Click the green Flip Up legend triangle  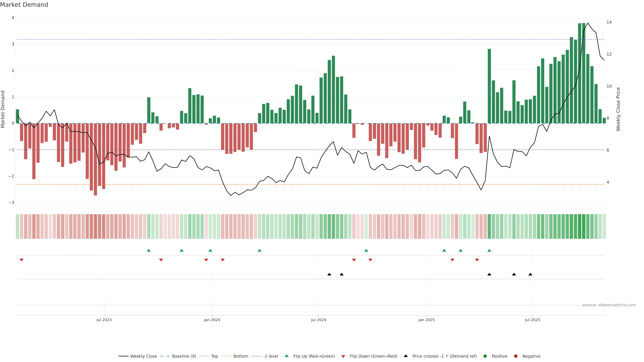pyautogui.click(x=287, y=356)
